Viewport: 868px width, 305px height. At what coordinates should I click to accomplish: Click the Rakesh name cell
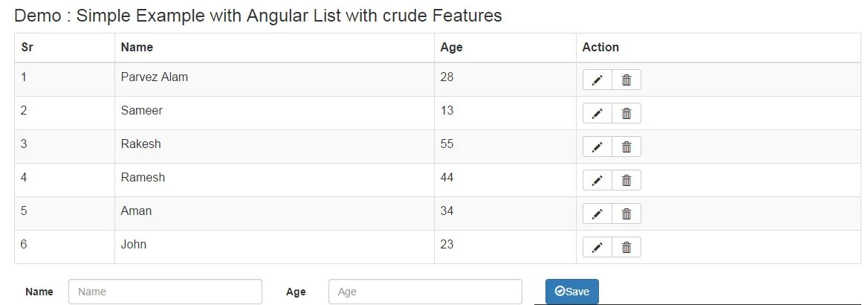[141, 144]
